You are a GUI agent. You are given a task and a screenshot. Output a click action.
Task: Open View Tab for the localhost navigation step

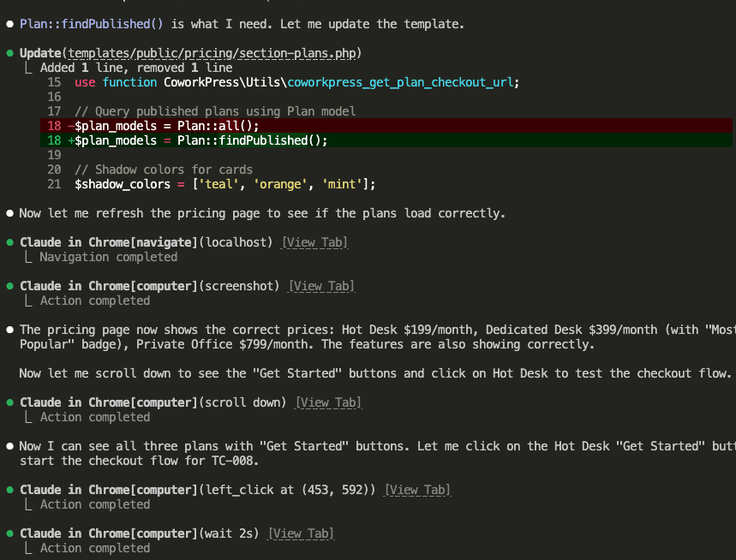point(314,242)
